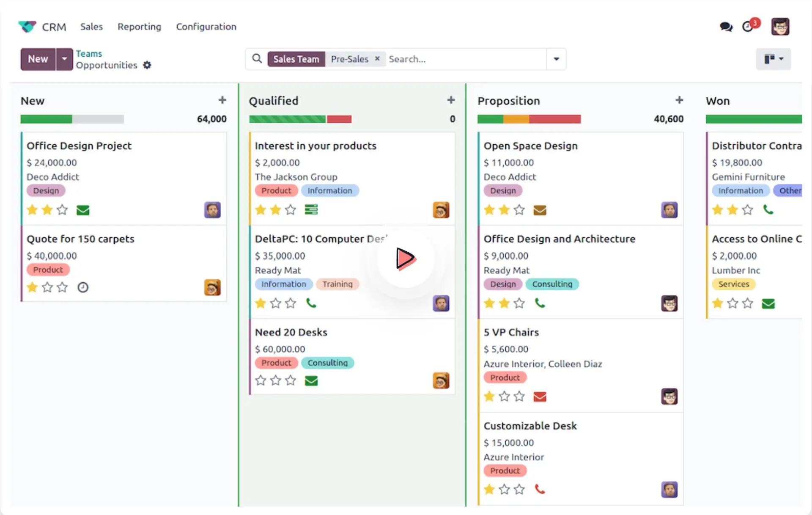Screen dimensions: 812x515
Task: Click green envelope on Office Design Project
Action: [83, 210]
